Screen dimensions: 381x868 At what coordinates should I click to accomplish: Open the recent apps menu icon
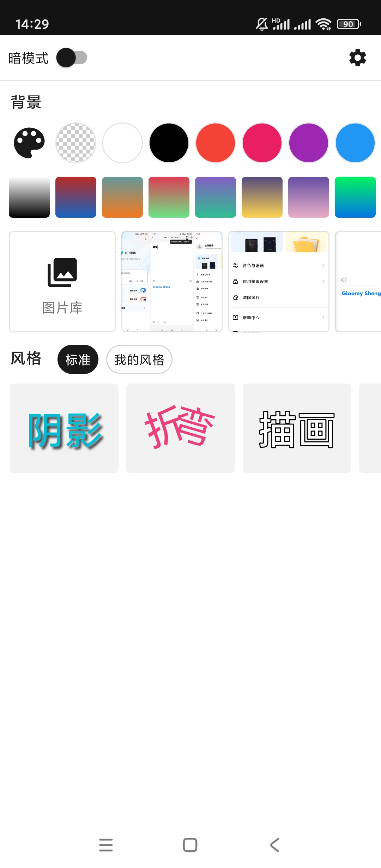point(106,845)
